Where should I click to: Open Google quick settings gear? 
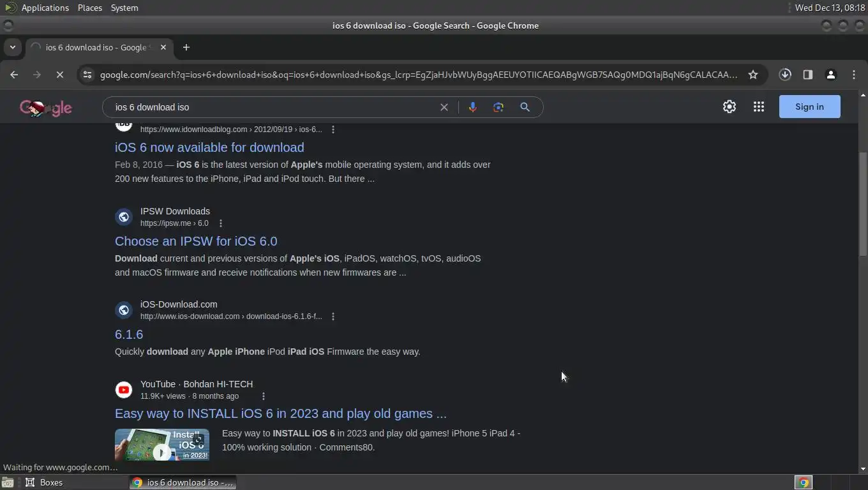[730, 107]
